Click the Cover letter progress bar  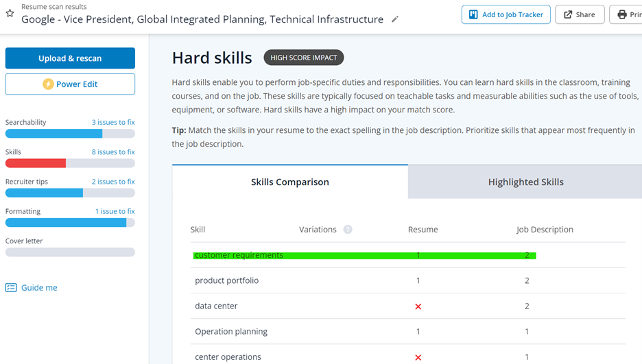point(70,252)
